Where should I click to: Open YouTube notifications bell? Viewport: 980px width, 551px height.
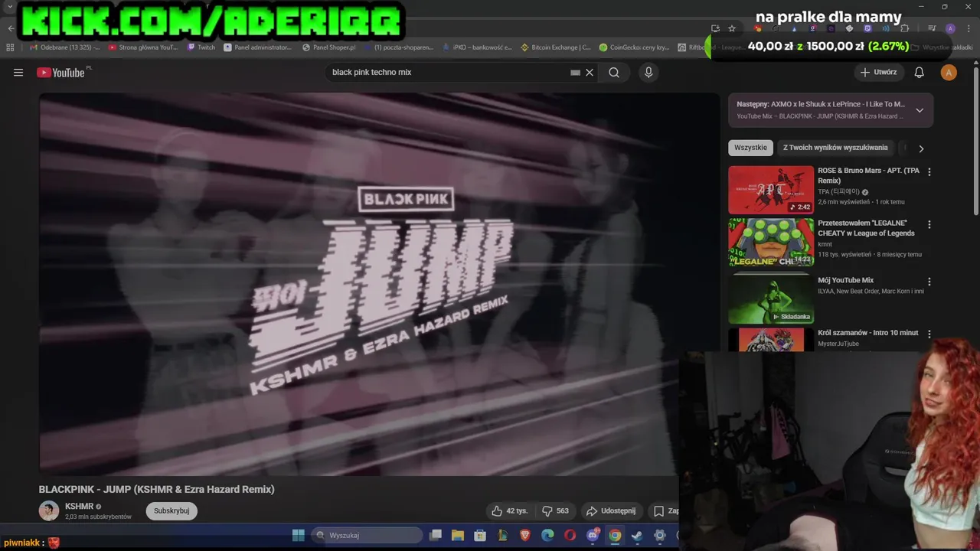pos(920,73)
